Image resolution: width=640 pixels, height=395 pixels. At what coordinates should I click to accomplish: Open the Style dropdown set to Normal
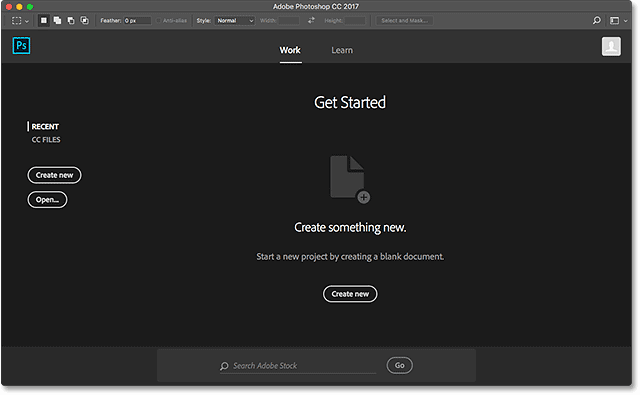pos(235,20)
